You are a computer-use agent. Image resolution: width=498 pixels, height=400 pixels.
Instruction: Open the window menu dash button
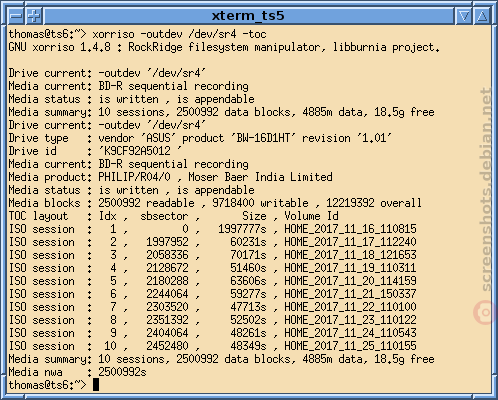pyautogui.click(x=16, y=16)
